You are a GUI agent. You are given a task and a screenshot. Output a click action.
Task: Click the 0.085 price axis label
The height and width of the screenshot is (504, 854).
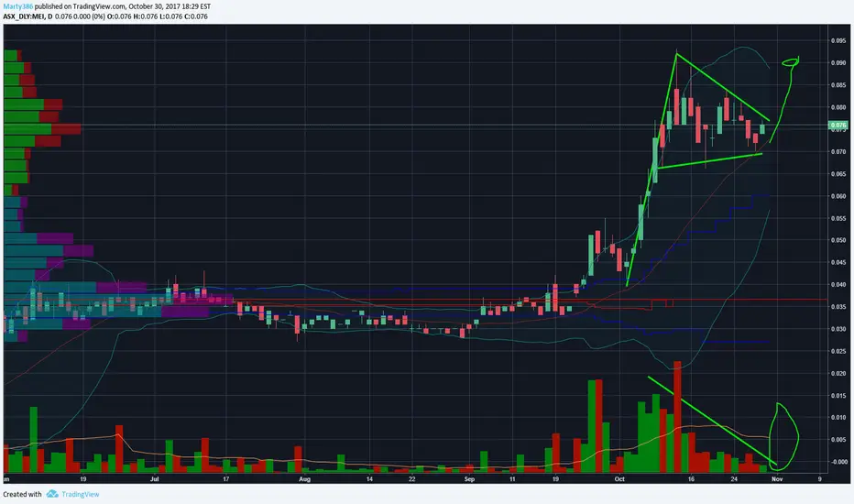[x=838, y=85]
